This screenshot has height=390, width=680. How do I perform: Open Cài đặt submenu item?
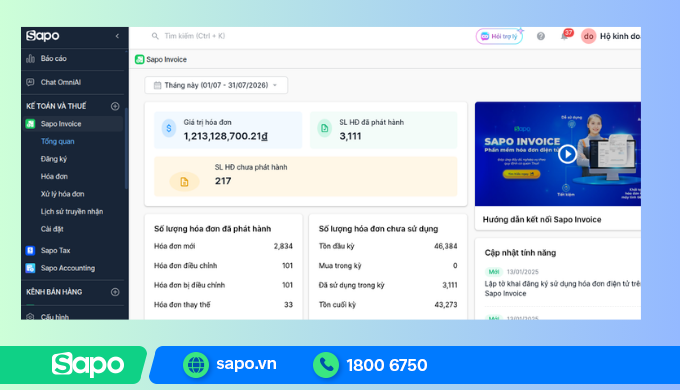point(52,229)
